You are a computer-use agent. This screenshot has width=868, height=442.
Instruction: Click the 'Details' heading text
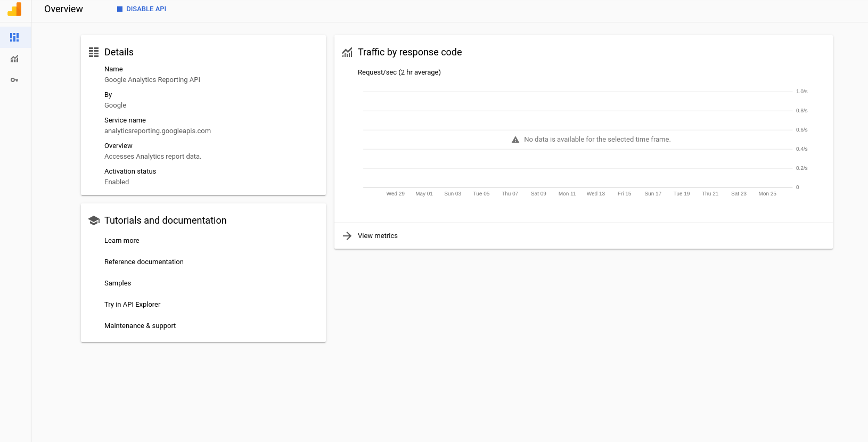click(x=119, y=52)
